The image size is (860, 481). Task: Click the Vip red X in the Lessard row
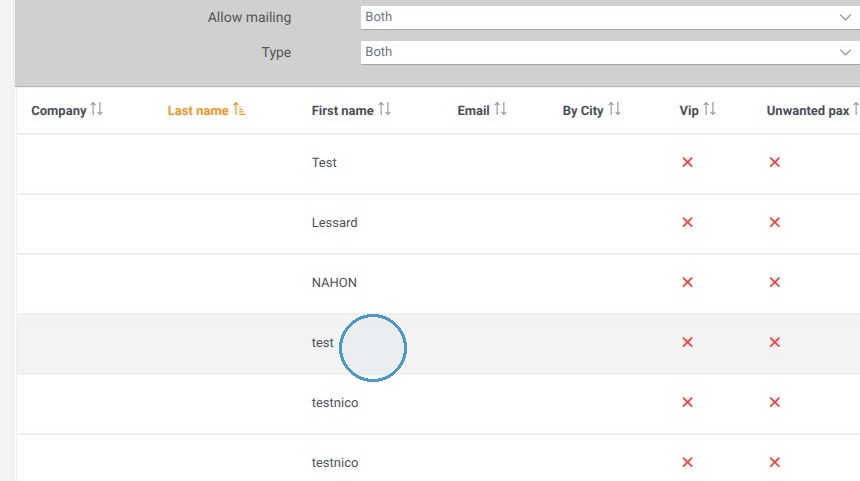coord(687,222)
